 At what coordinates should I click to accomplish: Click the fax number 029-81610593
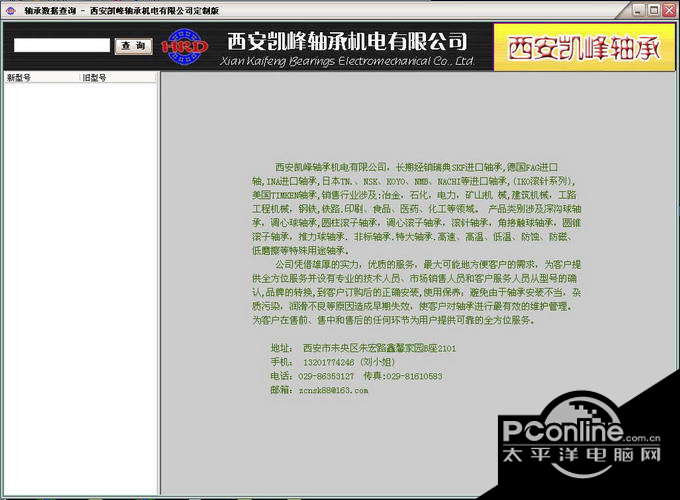[x=414, y=376]
